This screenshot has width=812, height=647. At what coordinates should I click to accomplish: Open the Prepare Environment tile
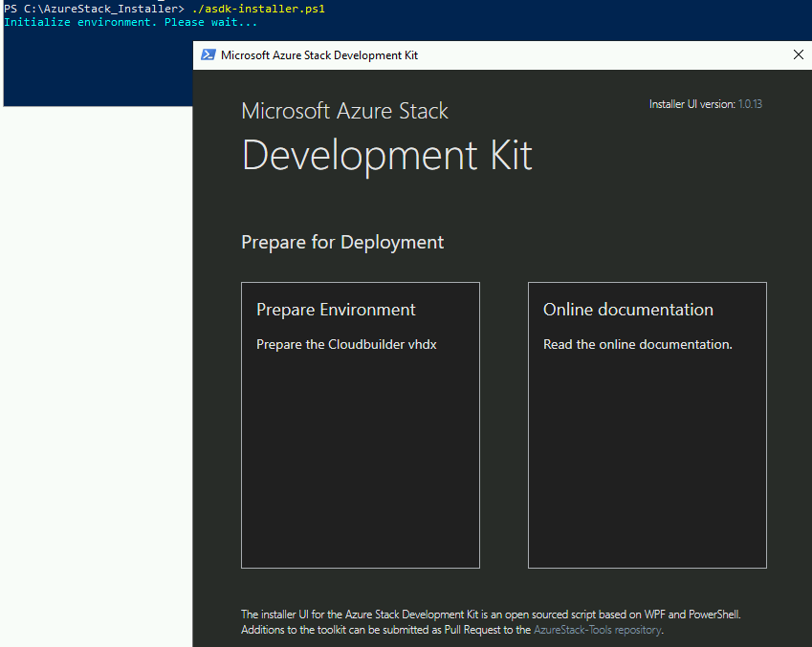point(361,425)
